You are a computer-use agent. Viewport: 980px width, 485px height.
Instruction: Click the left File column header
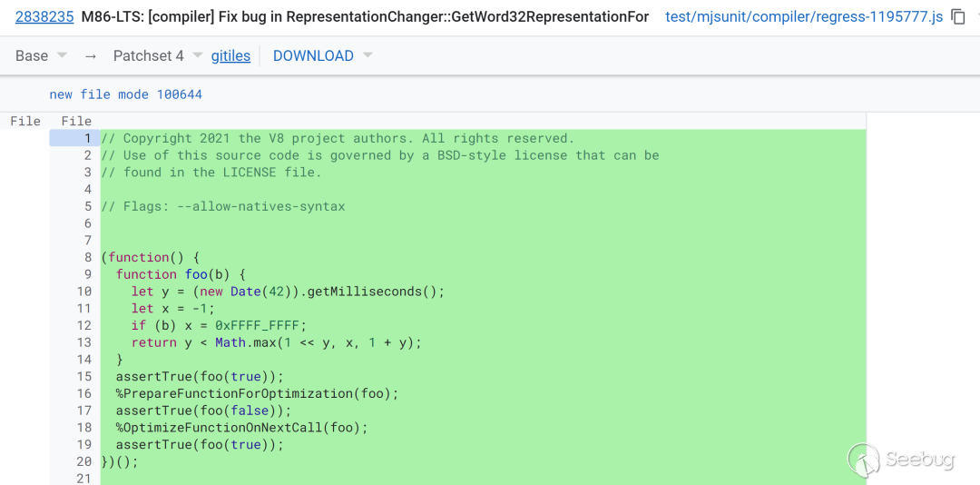click(x=25, y=121)
